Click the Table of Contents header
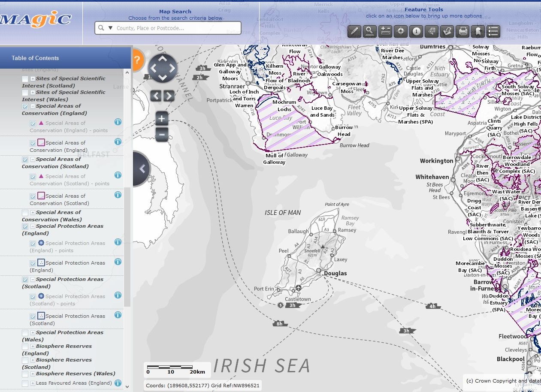The height and width of the screenshot is (392, 541). (x=35, y=58)
